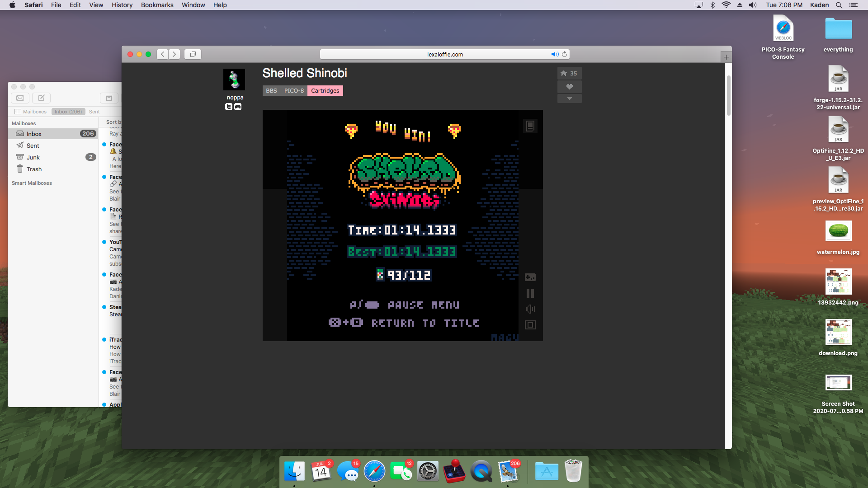Enter fullscreen mode in PICO-8 player

tap(530, 325)
